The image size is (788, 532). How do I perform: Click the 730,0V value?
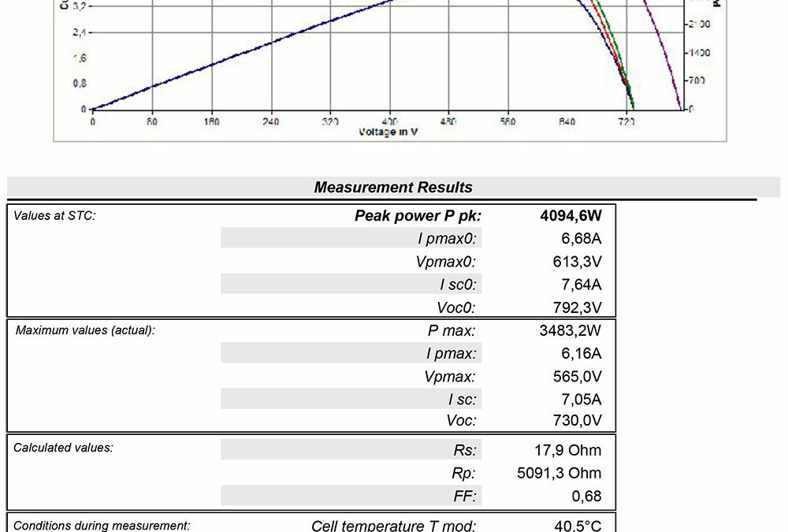[577, 420]
